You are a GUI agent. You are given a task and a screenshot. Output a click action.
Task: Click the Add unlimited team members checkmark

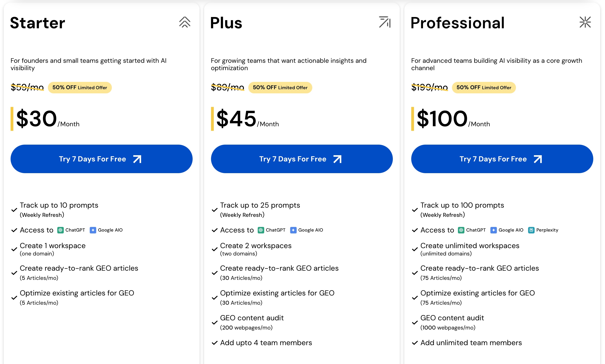coord(415,343)
